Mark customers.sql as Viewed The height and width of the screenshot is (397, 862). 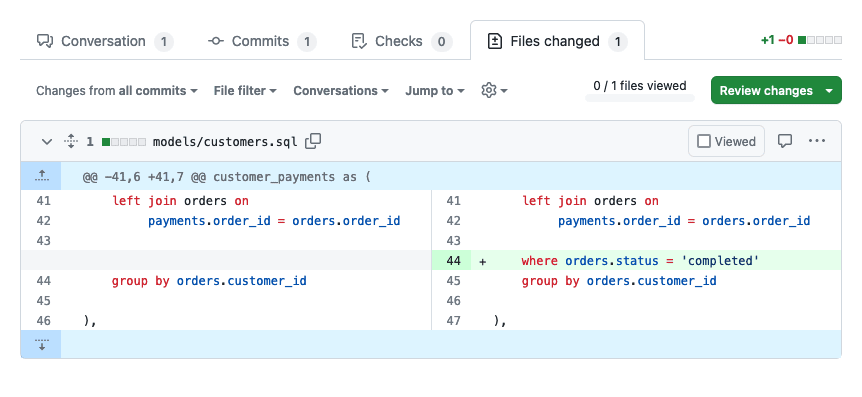click(x=726, y=141)
